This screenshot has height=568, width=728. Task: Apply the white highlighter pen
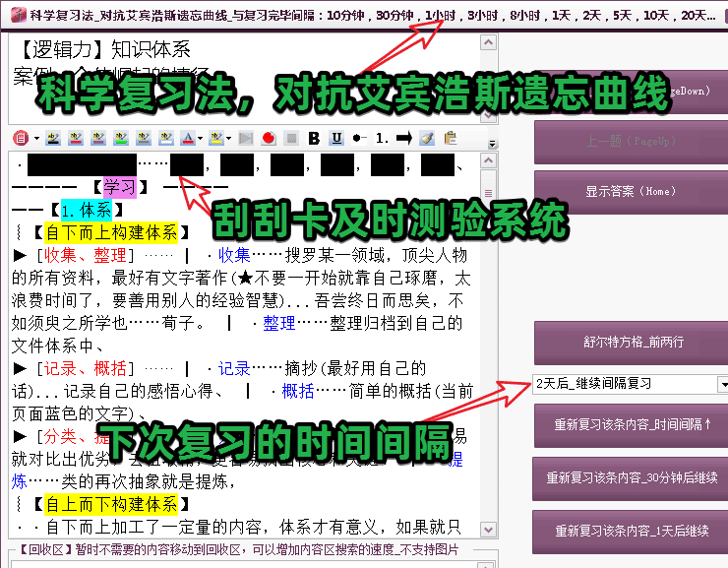165,138
